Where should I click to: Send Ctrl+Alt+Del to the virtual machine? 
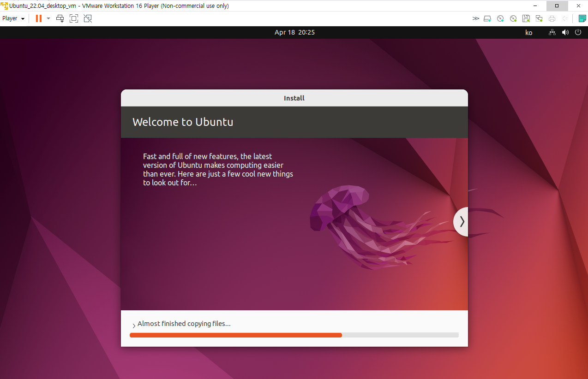pos(60,18)
